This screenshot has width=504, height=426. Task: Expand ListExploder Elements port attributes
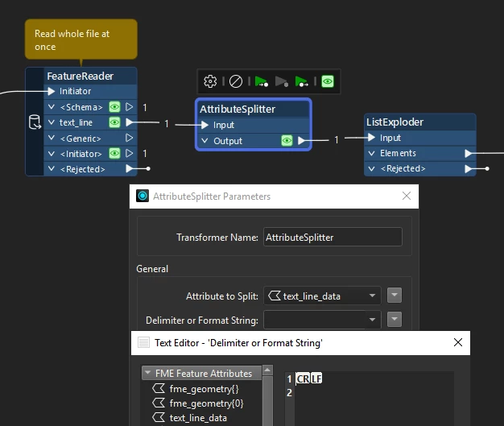[372, 153]
